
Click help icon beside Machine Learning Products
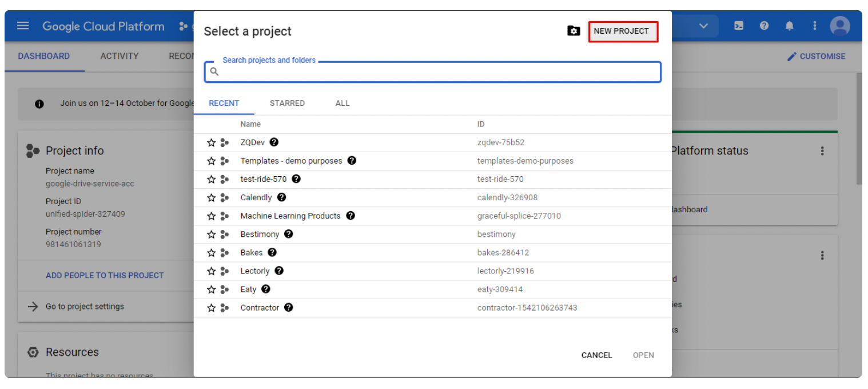pyautogui.click(x=351, y=216)
